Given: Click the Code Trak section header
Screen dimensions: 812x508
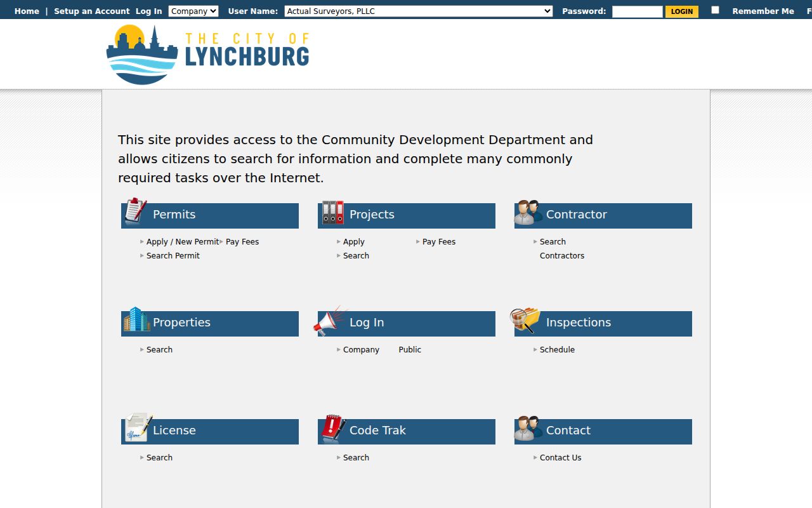Looking at the screenshot, I should (407, 432).
